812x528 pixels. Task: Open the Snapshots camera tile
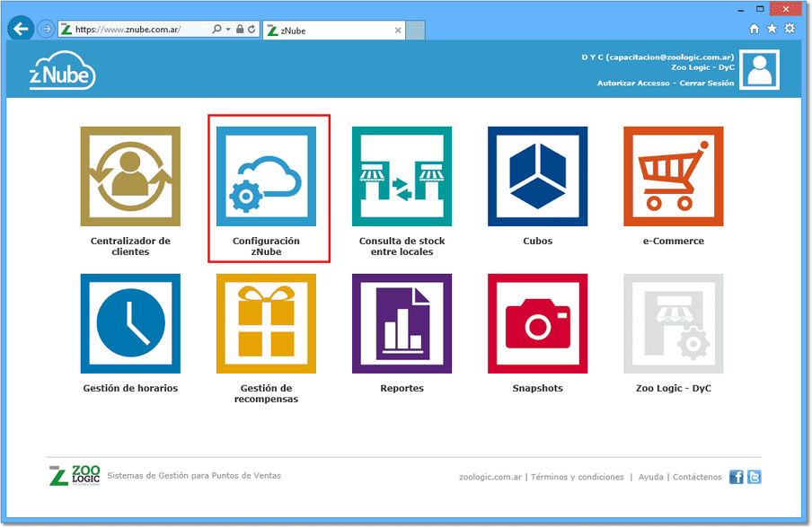click(537, 323)
